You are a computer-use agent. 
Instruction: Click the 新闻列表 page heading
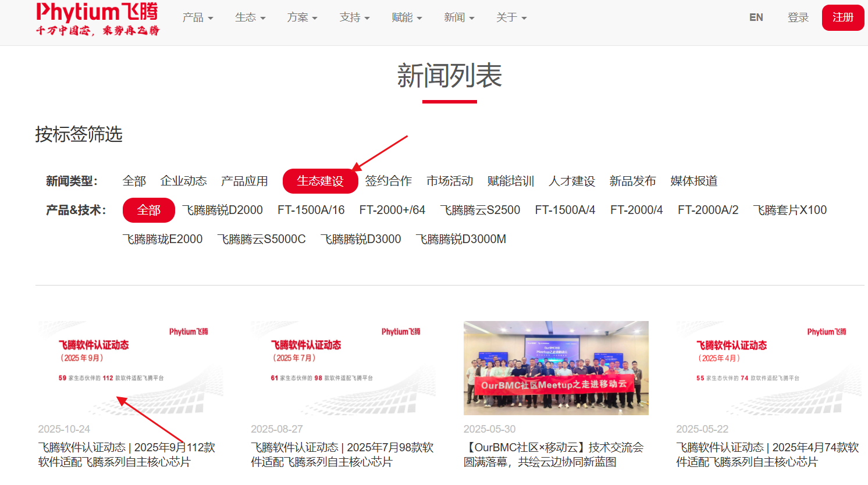(450, 76)
